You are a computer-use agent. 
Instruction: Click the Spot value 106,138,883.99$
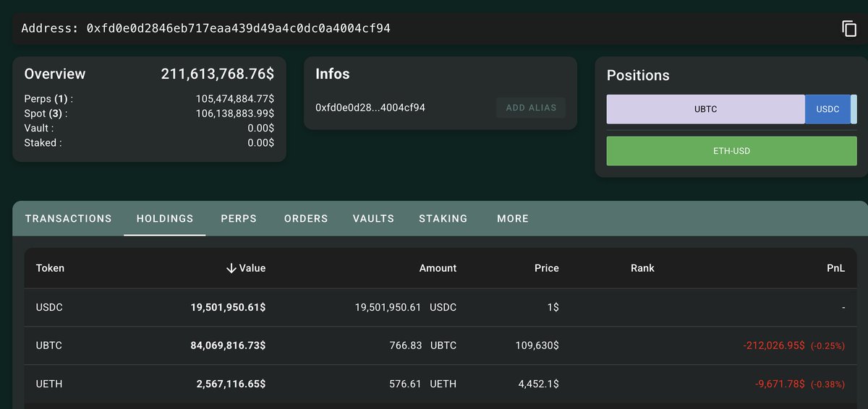click(235, 113)
